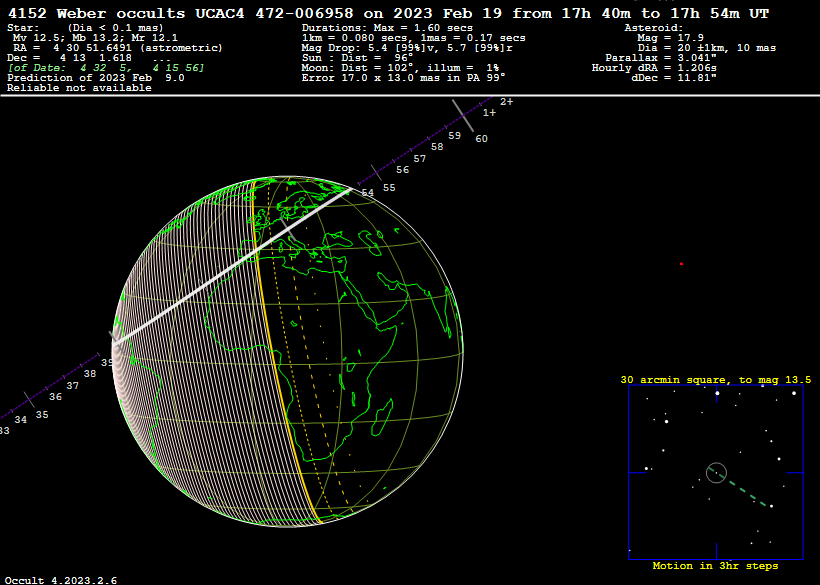Select the "Sun : Dist = 96°" line

(x=358, y=58)
